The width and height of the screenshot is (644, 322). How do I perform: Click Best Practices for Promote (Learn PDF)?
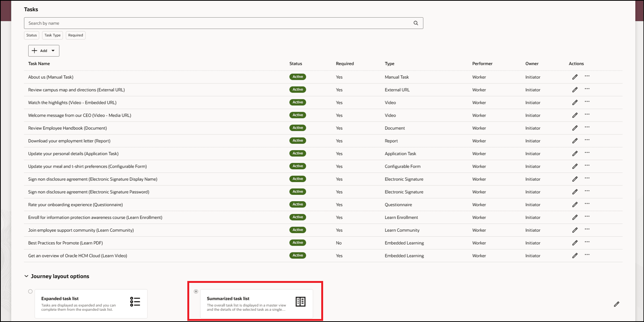pos(65,243)
